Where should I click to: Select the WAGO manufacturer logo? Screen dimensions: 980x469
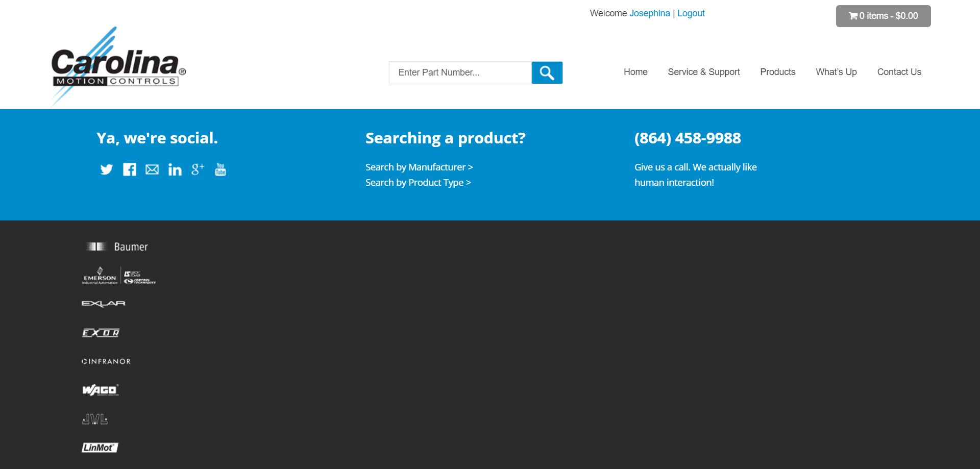tap(101, 390)
